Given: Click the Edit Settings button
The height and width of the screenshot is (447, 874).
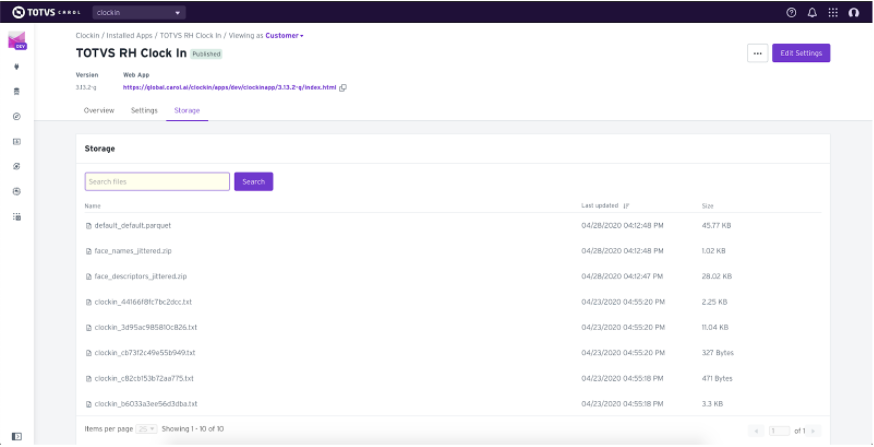Looking at the screenshot, I should [x=801, y=53].
